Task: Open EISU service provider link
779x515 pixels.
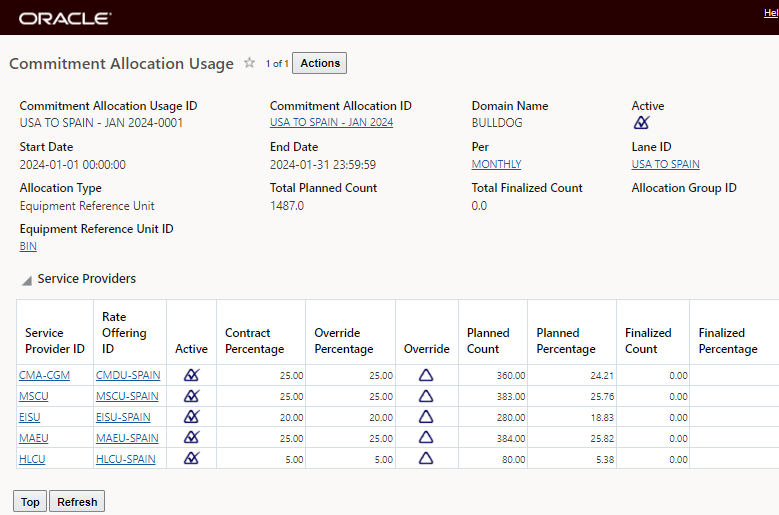Action: tap(29, 417)
